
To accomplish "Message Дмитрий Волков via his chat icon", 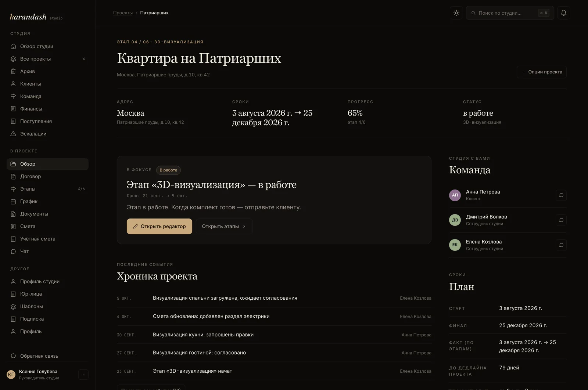I will 561,220.
